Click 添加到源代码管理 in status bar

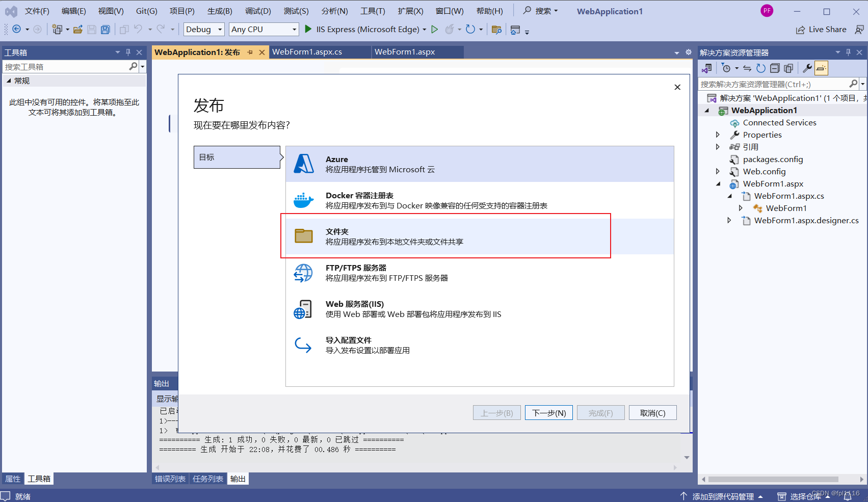click(723, 496)
